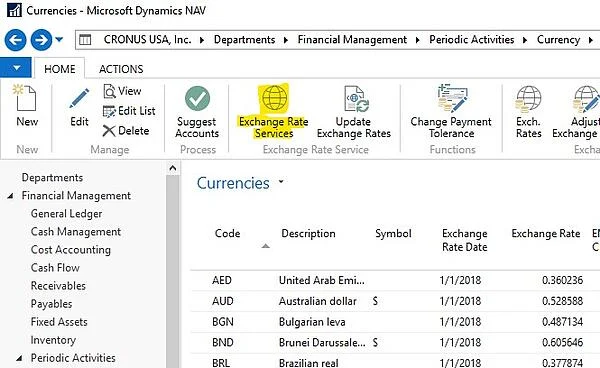Click CRONUS USA, Inc. in the breadcrumb

coord(147,40)
